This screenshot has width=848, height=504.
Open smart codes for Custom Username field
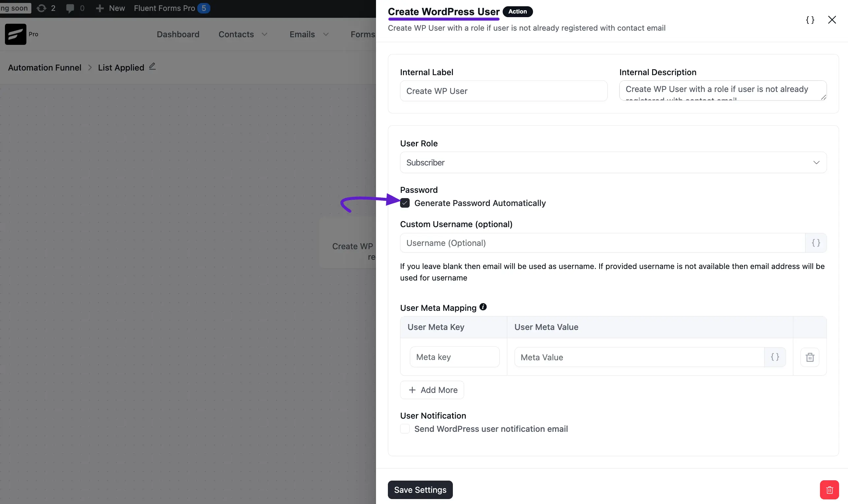click(816, 243)
